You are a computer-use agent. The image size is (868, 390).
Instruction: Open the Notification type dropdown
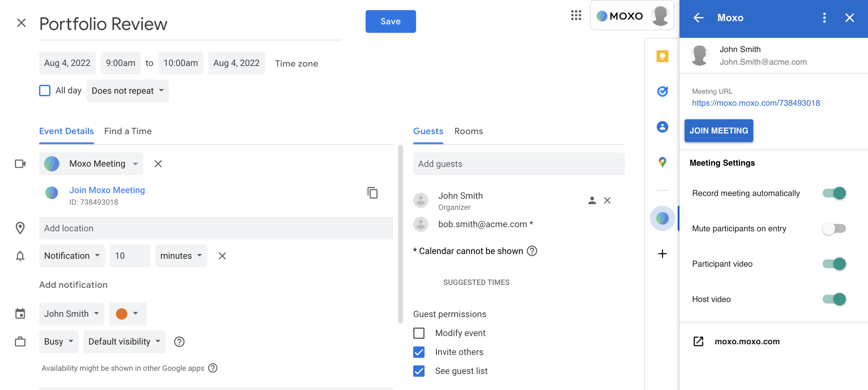pyautogui.click(x=72, y=256)
